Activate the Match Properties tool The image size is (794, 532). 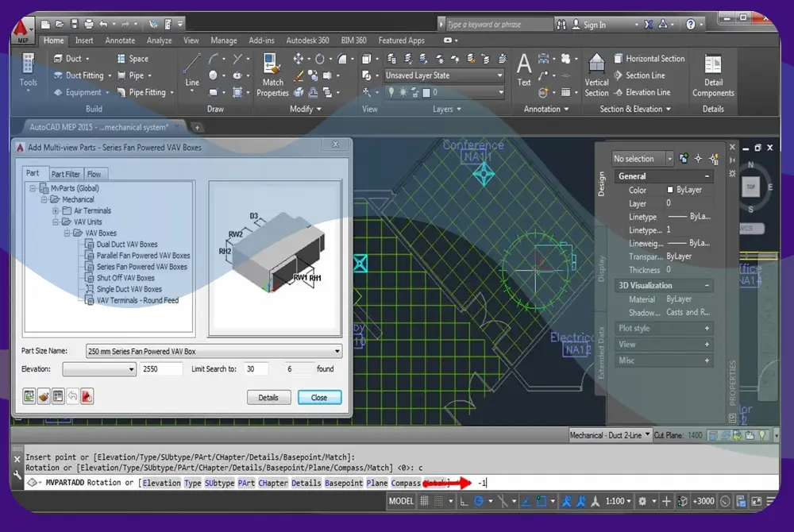[272, 75]
